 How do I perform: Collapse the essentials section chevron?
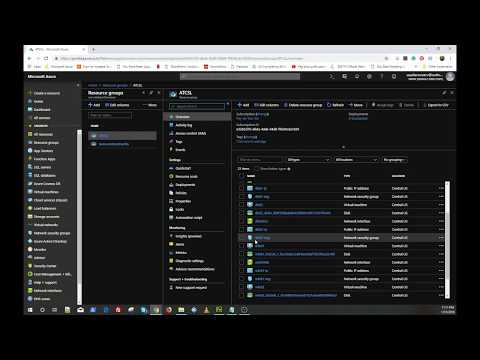click(x=343, y=147)
